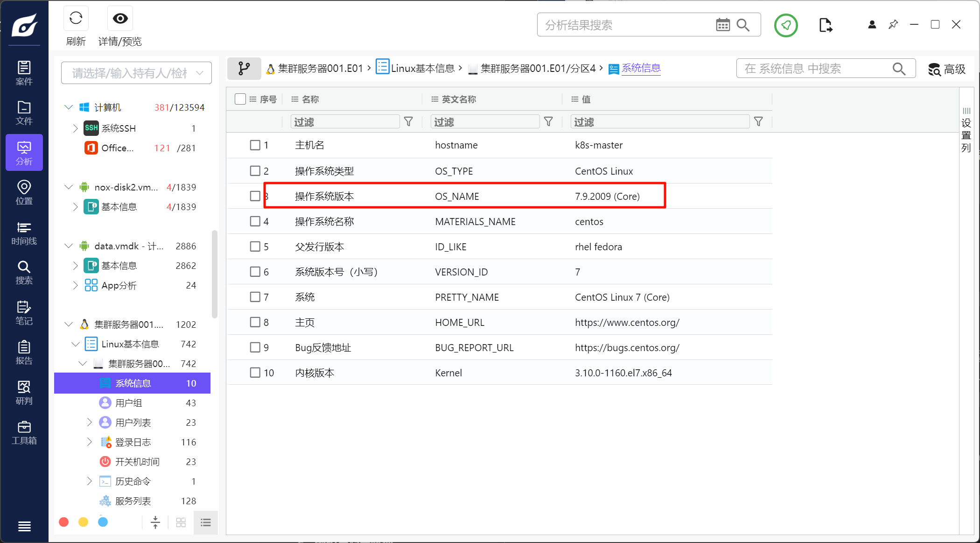The width and height of the screenshot is (980, 543).
Task: Toggle the select-all header checkbox
Action: pyautogui.click(x=240, y=99)
